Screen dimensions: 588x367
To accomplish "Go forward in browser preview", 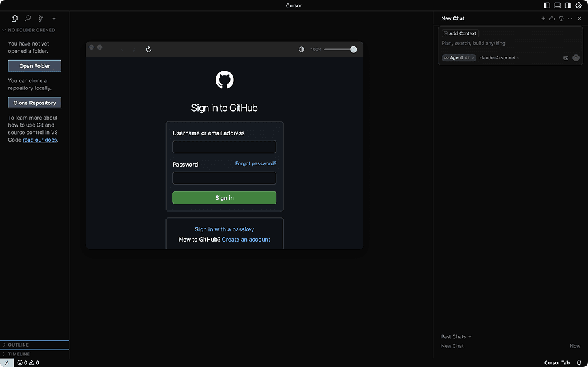I will point(134,50).
